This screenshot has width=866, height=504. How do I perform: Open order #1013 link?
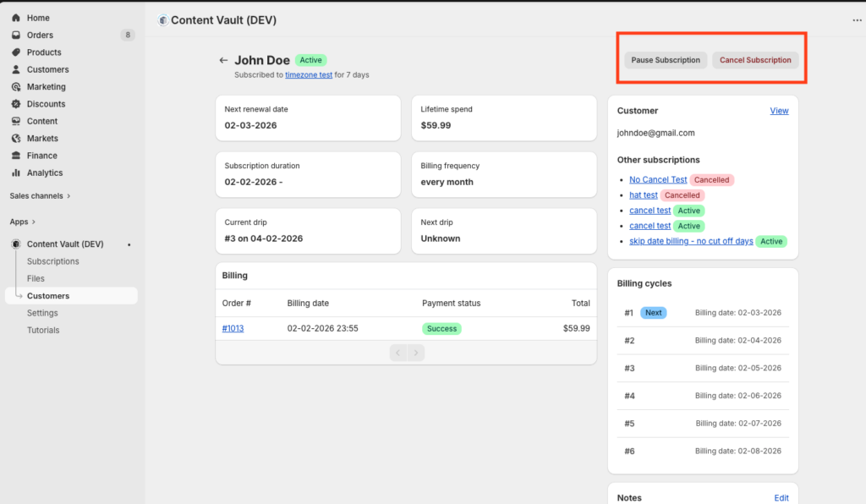tap(233, 328)
